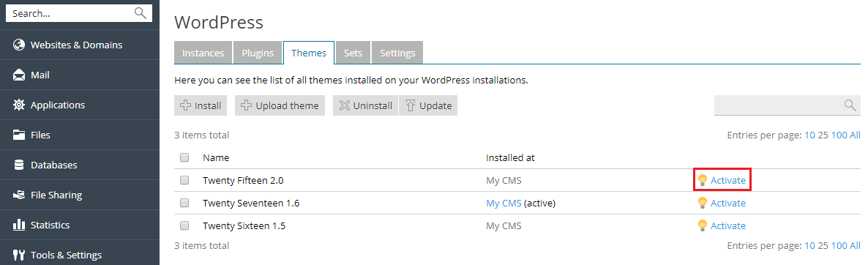868x265 pixels.
Task: Click Twenty Sixteen 1.5 theme name
Action: click(244, 225)
